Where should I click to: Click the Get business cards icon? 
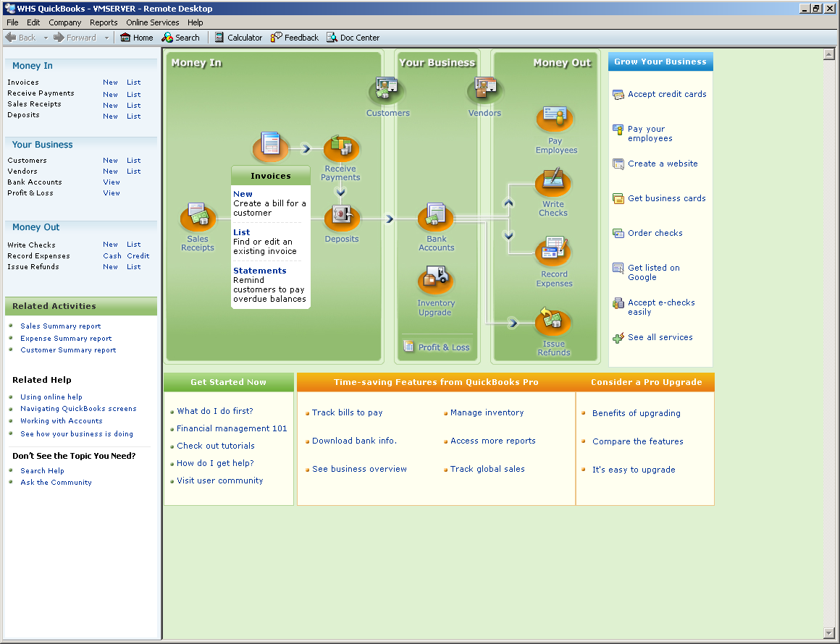[x=618, y=198]
